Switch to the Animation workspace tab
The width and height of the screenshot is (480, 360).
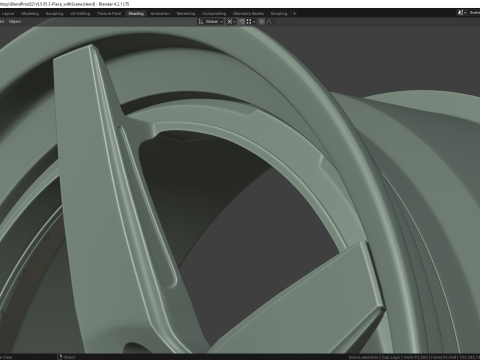[160, 14]
